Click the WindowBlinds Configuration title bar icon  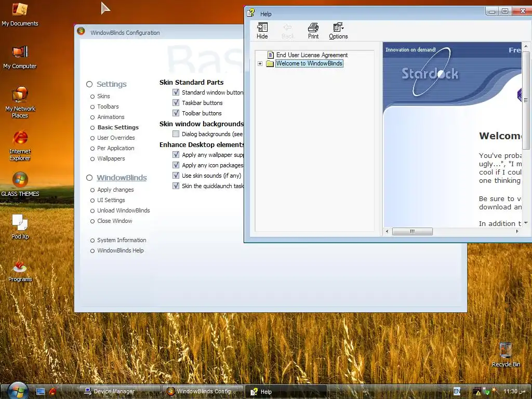(x=81, y=31)
